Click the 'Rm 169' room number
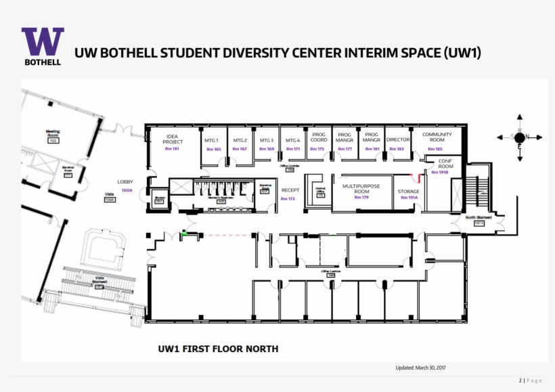 coord(267,149)
